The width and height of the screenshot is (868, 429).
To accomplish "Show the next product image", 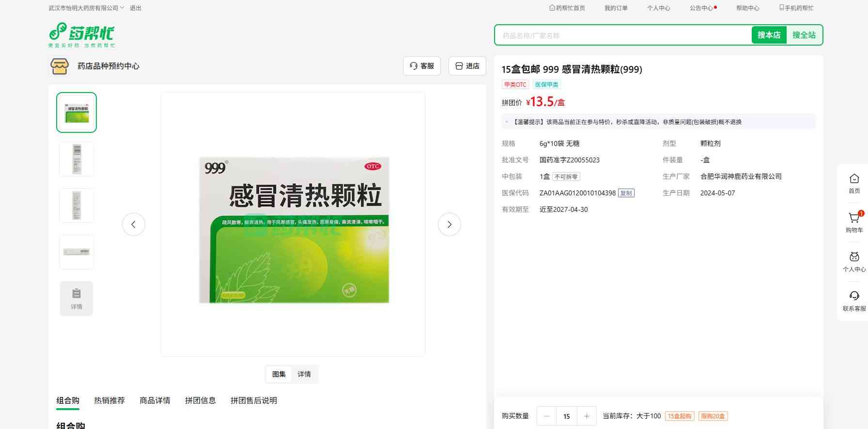I will coord(449,224).
